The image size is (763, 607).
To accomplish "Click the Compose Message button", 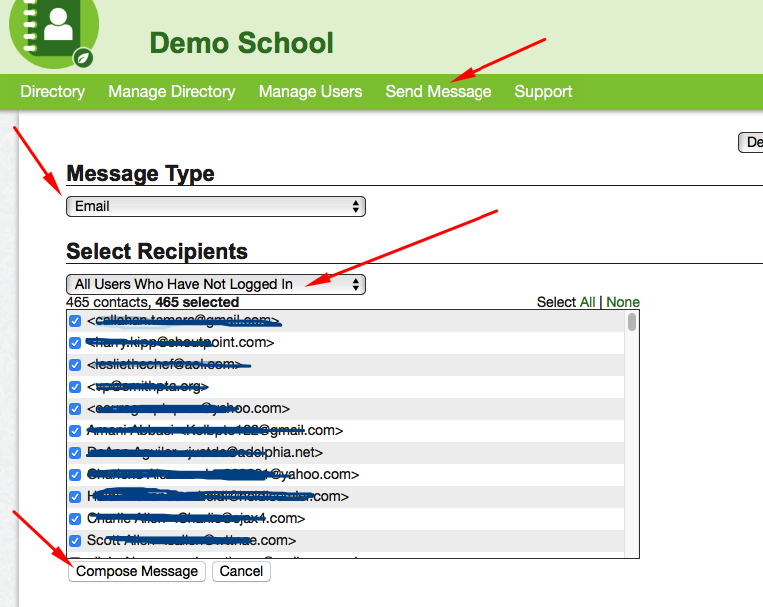I will [x=137, y=571].
